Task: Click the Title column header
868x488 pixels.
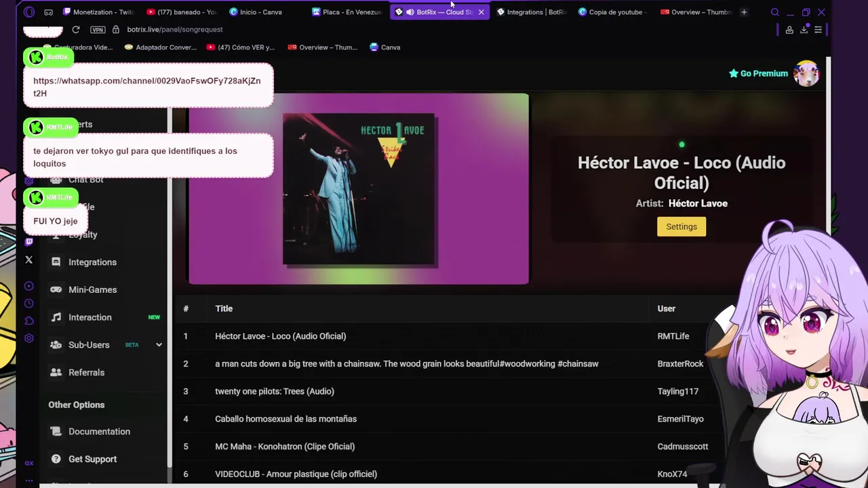Action: (224, 308)
